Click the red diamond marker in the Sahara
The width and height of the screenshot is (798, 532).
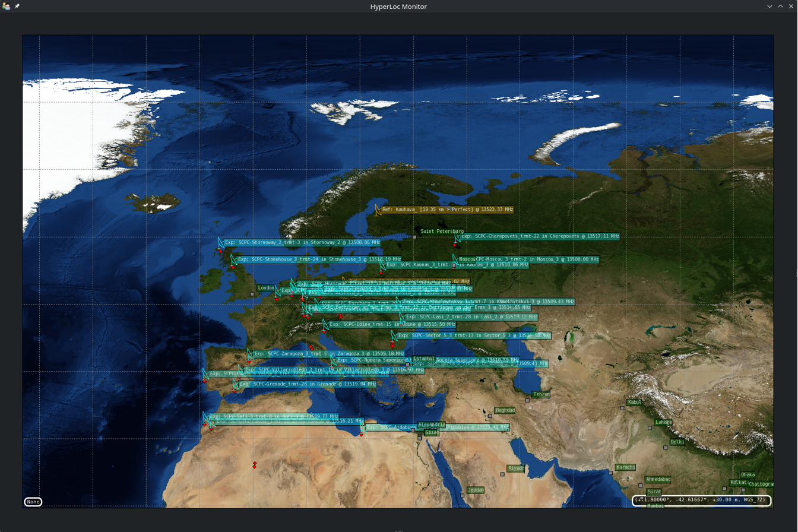tap(254, 465)
